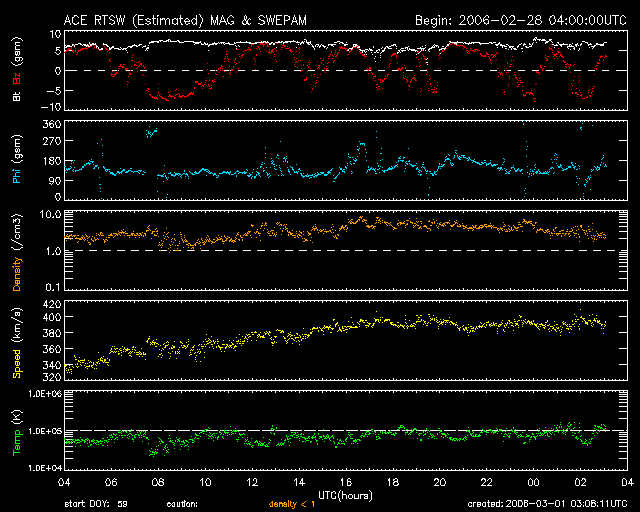The width and height of the screenshot is (640, 512).
Task: Click the '16' hour tick label
Action: click(346, 483)
